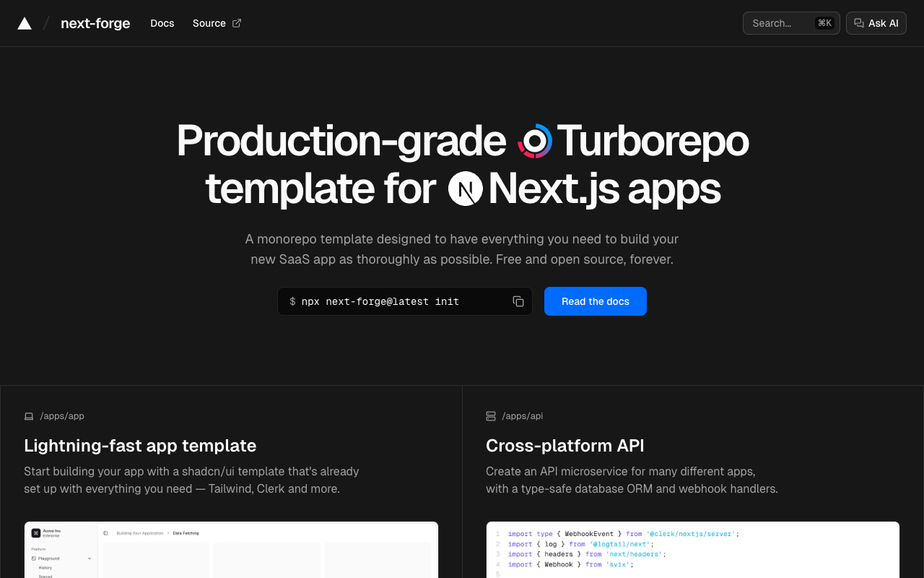Viewport: 924px width, 578px height.
Task: Click the Next.js circle logo
Action: click(465, 189)
